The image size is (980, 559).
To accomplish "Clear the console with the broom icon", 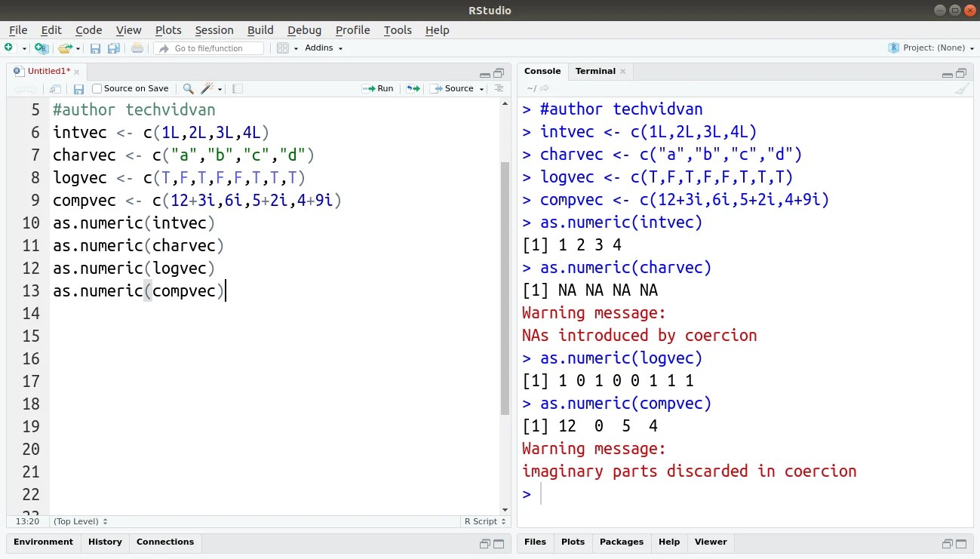I will (961, 89).
